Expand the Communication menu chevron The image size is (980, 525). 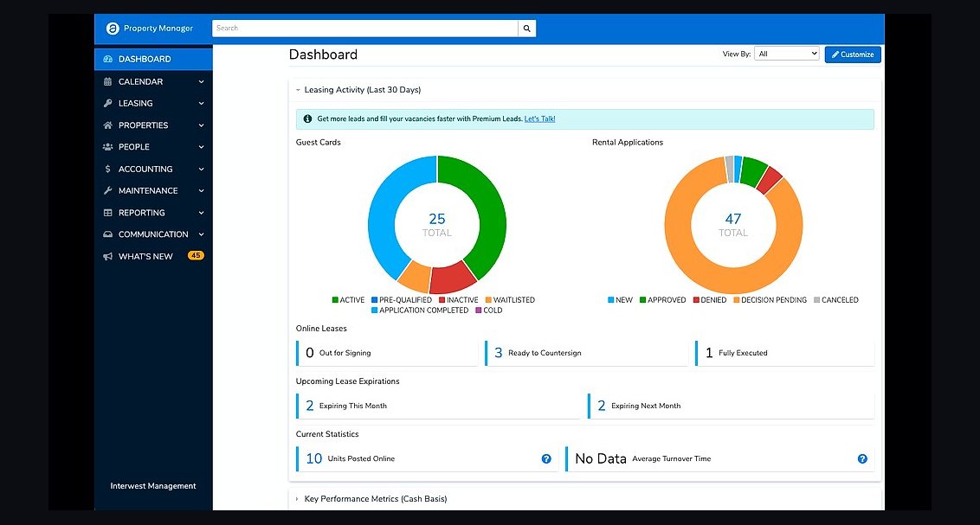point(201,234)
